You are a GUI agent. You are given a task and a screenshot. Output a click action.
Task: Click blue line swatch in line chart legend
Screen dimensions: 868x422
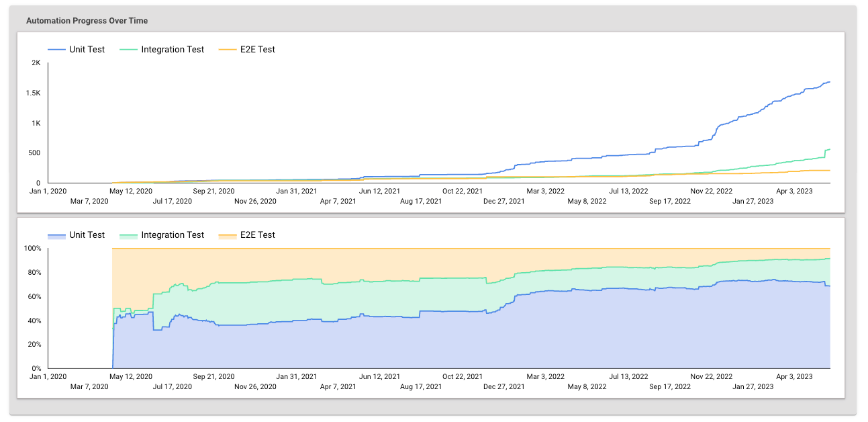[56, 50]
